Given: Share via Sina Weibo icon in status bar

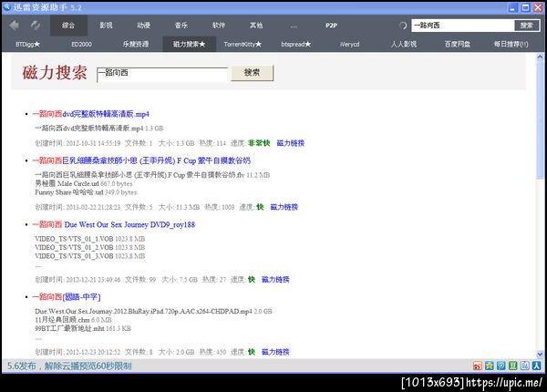Looking at the screenshot, I should point(477,366).
